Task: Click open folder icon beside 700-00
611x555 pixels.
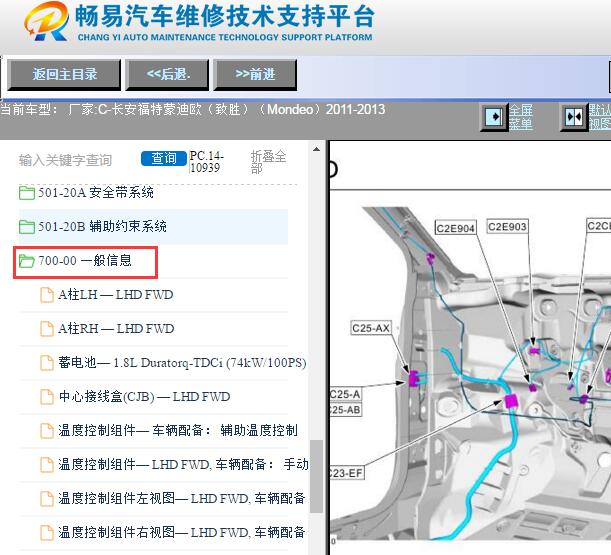Action: (x=26, y=261)
